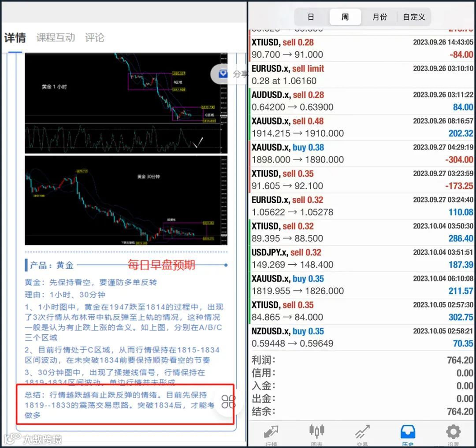476x448 pixels.
Task: Select the XTIUSD sell 0.32 trade row
Action: coord(362,232)
